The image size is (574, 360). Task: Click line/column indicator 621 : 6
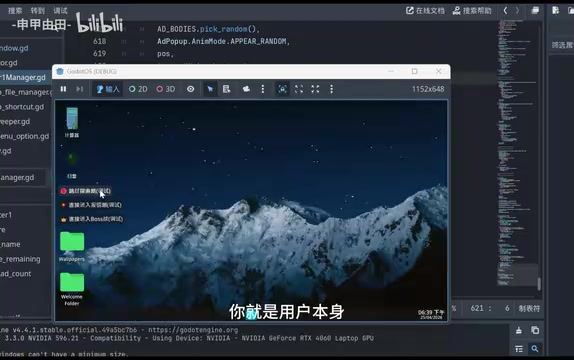490,308
